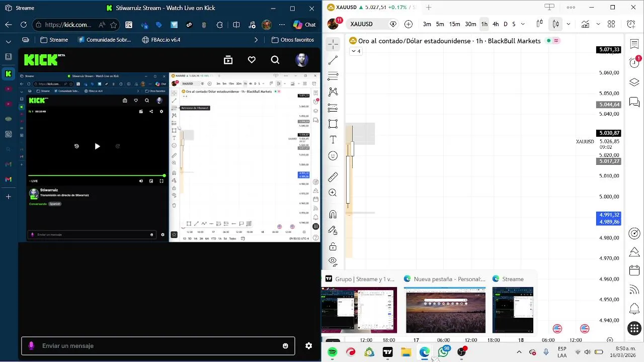Viewport: 644px width, 362px height.
Task: Open the notifications bell in right sidebar
Action: pos(634,308)
